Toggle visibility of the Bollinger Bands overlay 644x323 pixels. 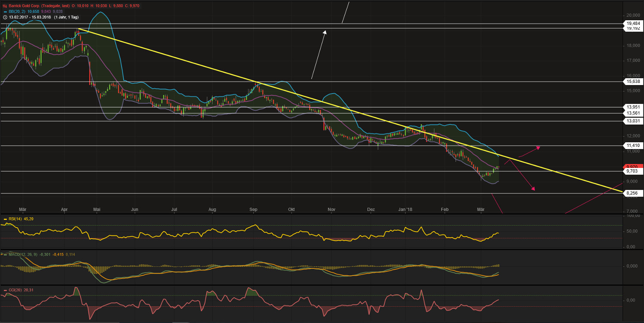[x=6, y=12]
